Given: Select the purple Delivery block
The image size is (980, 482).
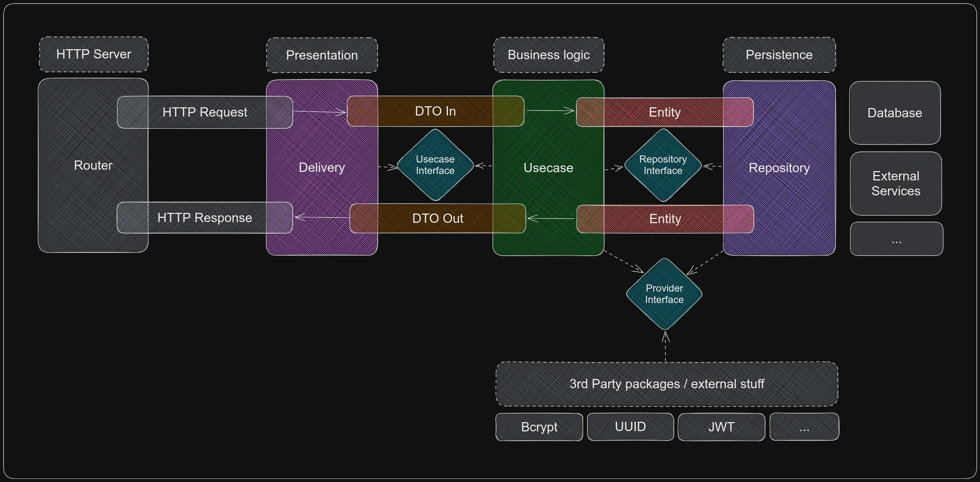Looking at the screenshot, I should [x=322, y=168].
